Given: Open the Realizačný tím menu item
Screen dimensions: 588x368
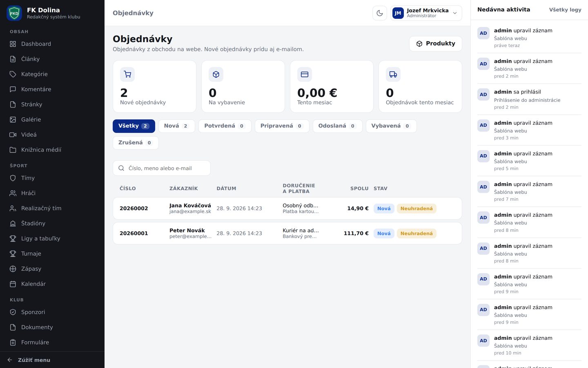Looking at the screenshot, I should 52,208.
